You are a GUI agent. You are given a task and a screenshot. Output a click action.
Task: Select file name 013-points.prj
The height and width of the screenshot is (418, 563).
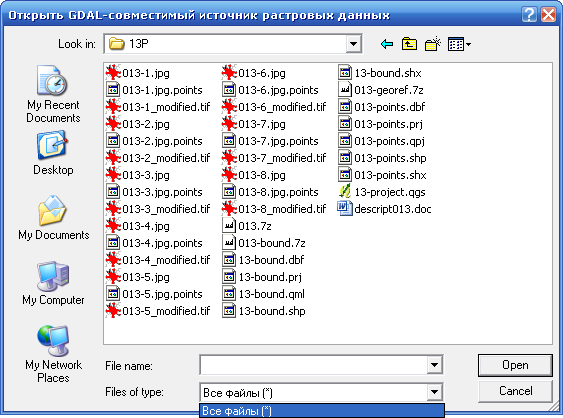coord(388,124)
